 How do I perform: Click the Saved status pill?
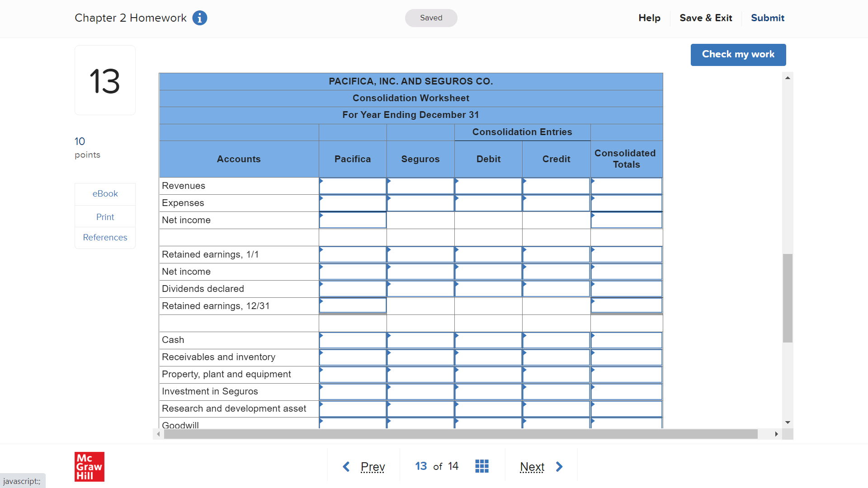coord(431,18)
